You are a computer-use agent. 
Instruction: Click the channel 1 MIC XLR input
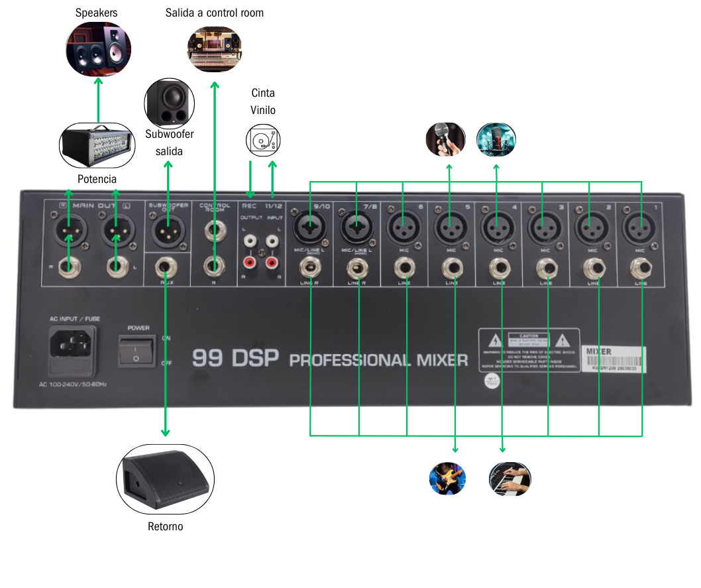(640, 227)
